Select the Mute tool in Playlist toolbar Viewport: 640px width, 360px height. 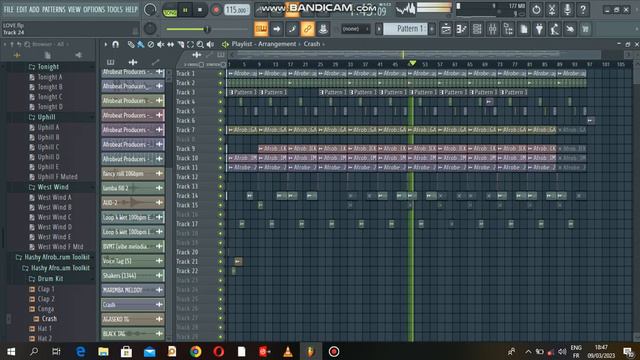[160, 44]
